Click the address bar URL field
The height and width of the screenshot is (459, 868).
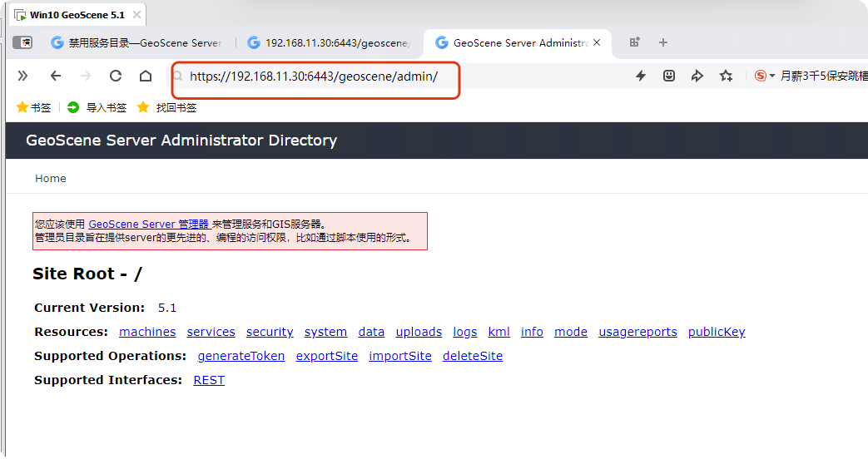click(314, 76)
